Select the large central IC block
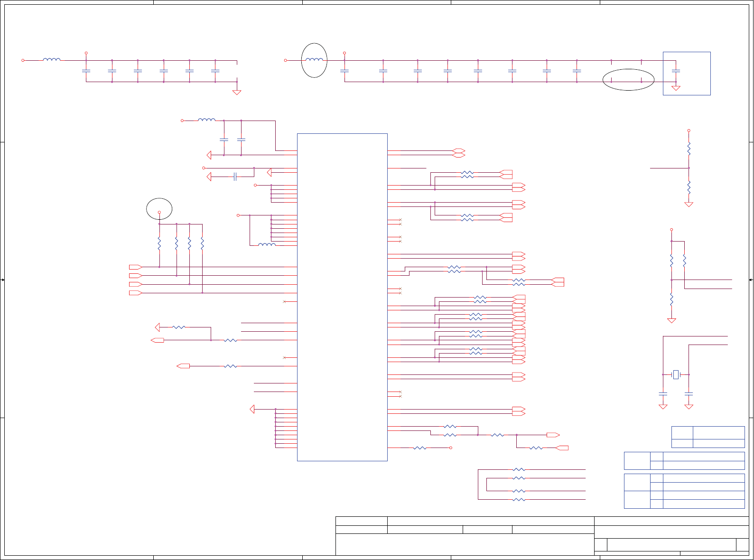Viewport: 754px width, 560px height. [342, 297]
